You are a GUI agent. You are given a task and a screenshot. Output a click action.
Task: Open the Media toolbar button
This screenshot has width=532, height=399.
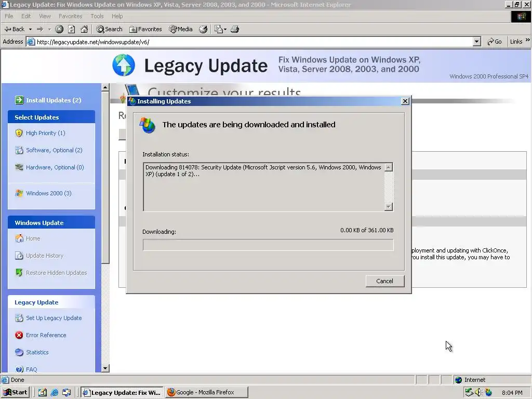[x=181, y=29]
